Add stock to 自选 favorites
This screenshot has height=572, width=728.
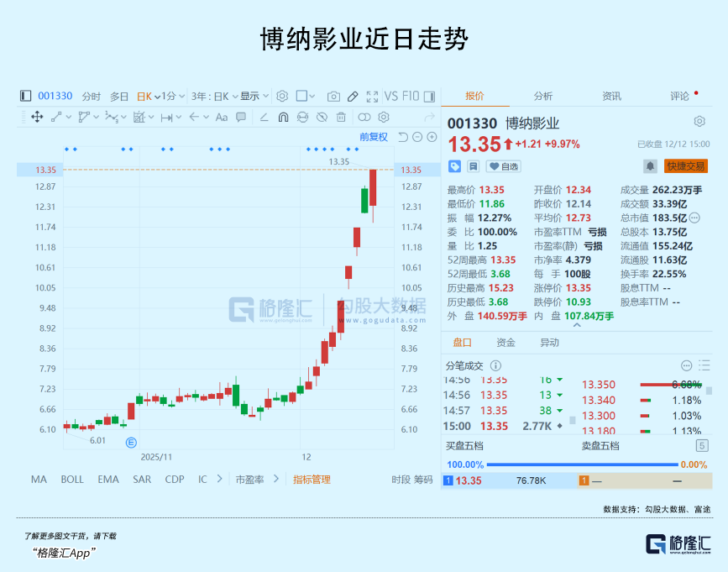coord(504,166)
